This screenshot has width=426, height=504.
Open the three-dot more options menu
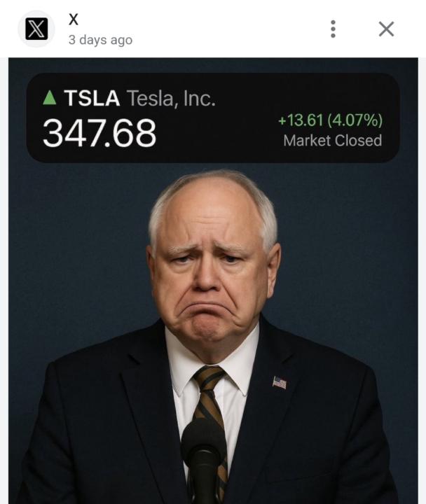[333, 29]
